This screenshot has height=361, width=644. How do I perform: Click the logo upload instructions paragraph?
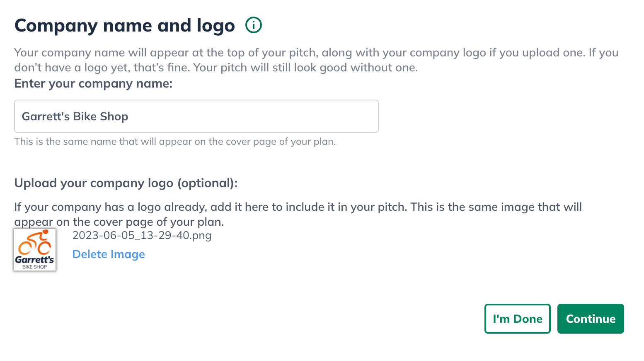pyautogui.click(x=298, y=214)
